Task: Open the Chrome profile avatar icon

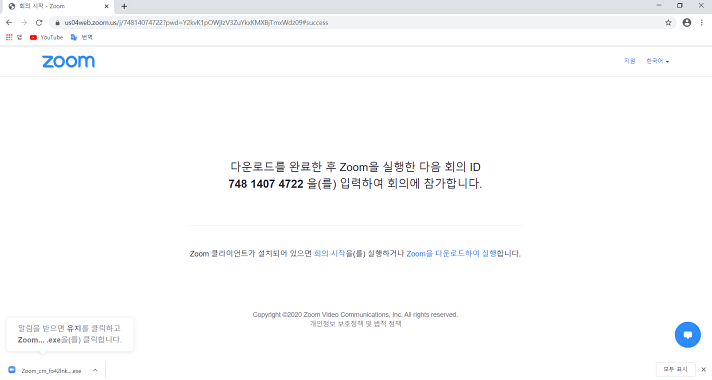Action: click(x=687, y=22)
